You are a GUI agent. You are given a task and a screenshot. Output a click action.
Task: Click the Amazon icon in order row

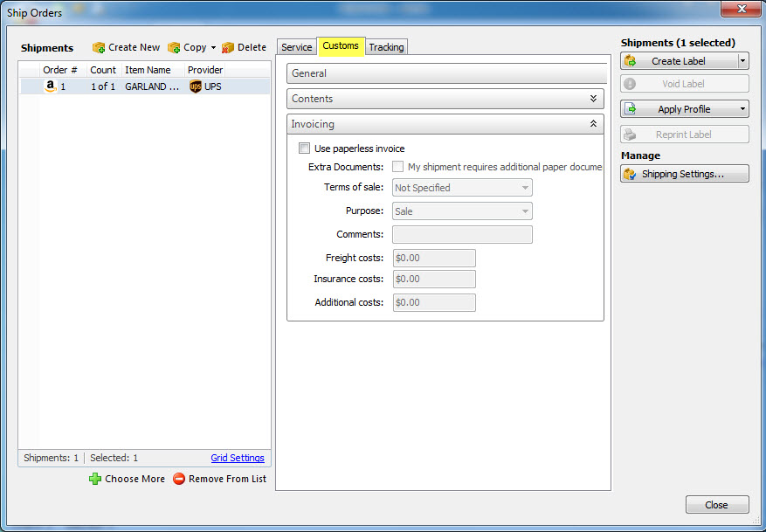pyautogui.click(x=51, y=86)
